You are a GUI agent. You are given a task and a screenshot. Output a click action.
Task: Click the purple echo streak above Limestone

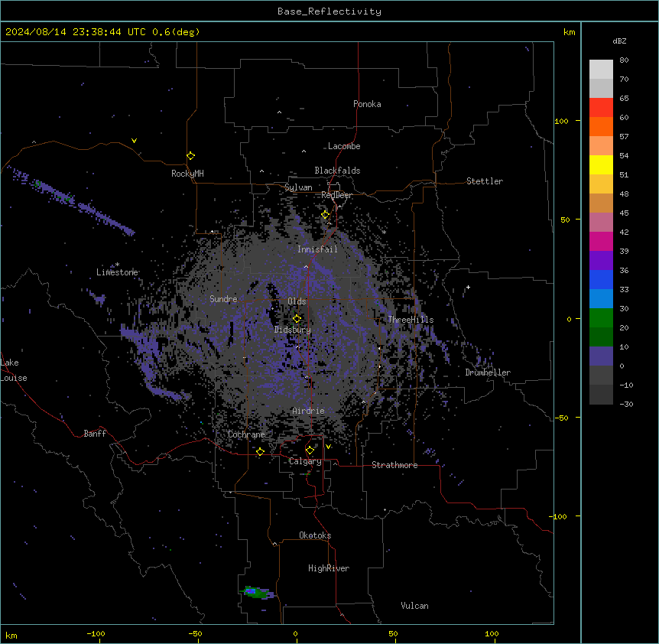(71, 201)
